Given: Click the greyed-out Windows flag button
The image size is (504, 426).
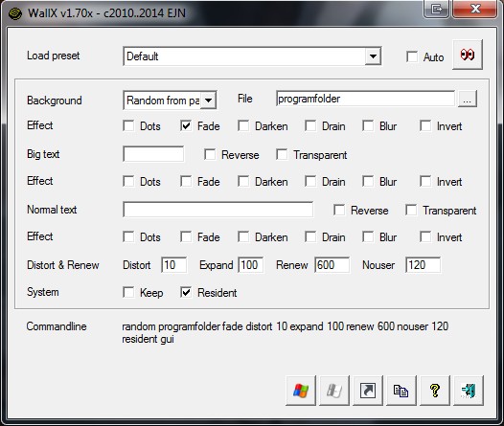Looking at the screenshot, I should [334, 391].
